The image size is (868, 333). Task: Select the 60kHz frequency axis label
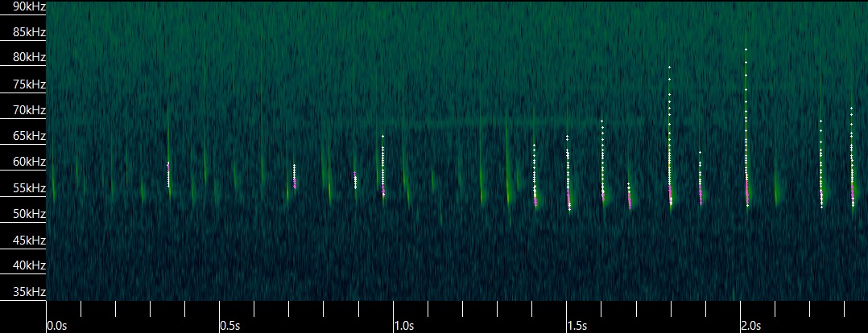23,162
